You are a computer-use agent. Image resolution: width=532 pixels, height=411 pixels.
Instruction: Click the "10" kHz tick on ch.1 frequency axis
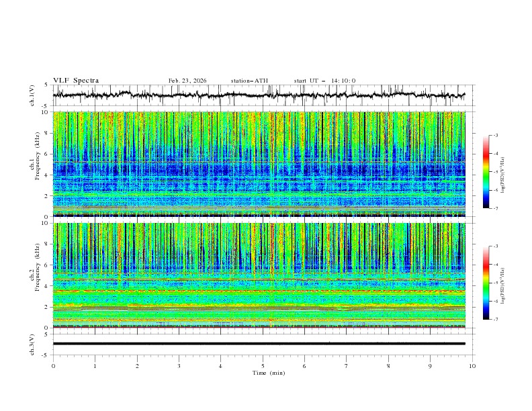[x=46, y=112]
